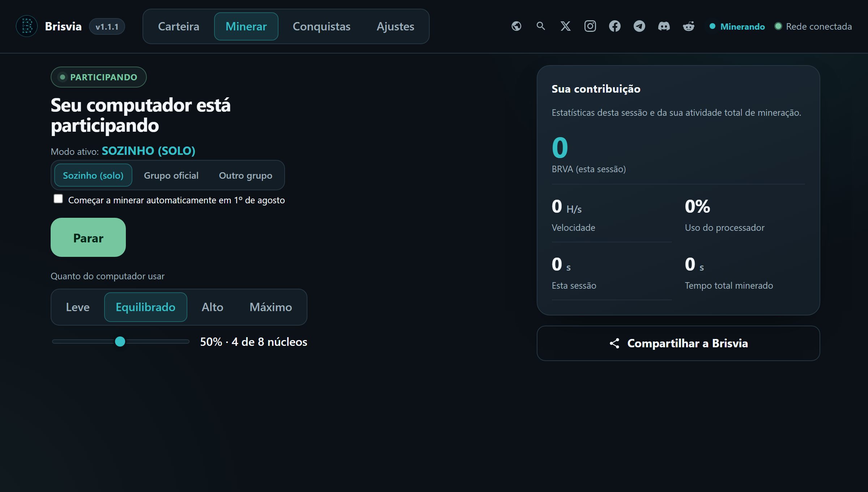Open the Reddit icon
Screen dimensions: 868x492
(x=688, y=26)
